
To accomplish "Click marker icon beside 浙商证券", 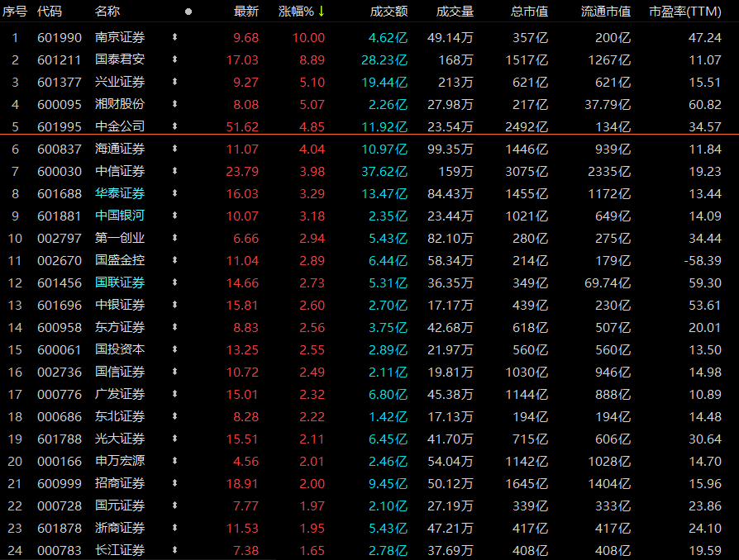I will pos(175,528).
